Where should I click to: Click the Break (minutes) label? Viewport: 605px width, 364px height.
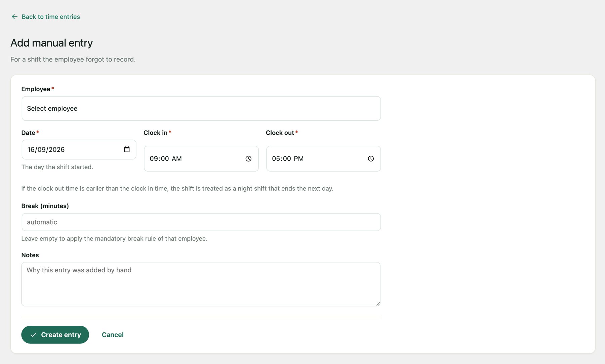click(45, 206)
